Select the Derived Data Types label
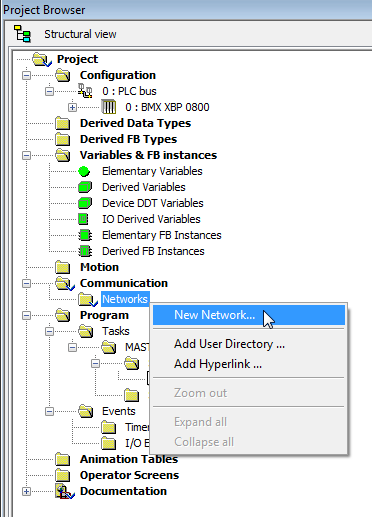Screen dimensions: 372x517 [135, 123]
